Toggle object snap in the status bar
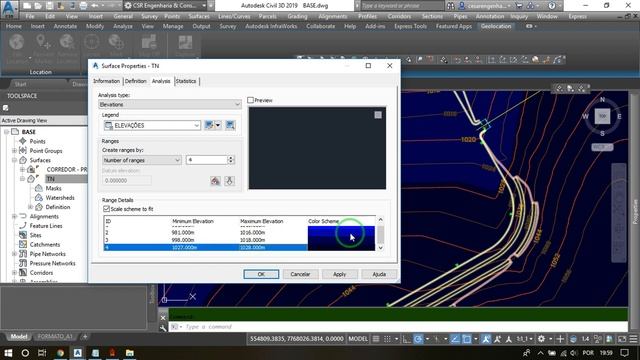 [467, 339]
